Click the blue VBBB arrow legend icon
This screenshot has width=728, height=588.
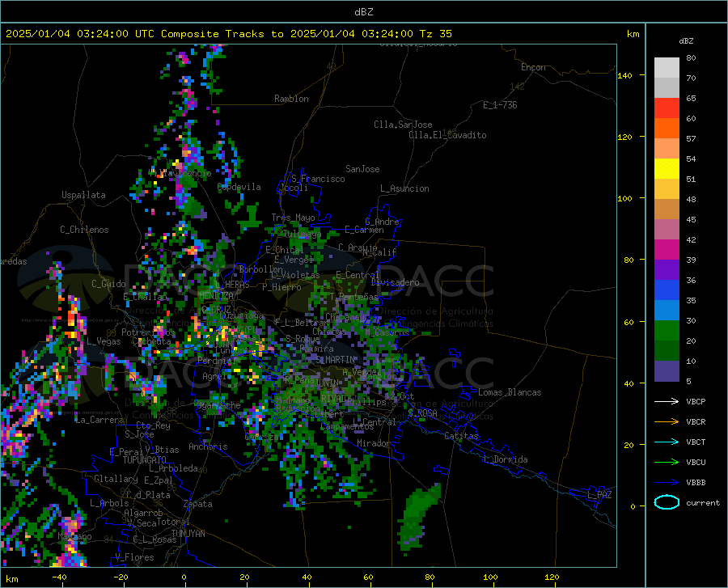pyautogui.click(x=667, y=483)
